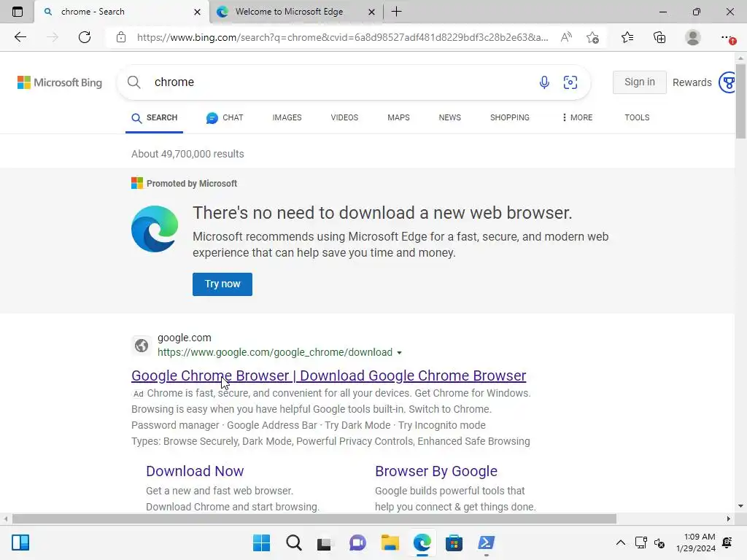747x560 pixels.
Task: Open Google Chrome Browser download link
Action: [329, 376]
